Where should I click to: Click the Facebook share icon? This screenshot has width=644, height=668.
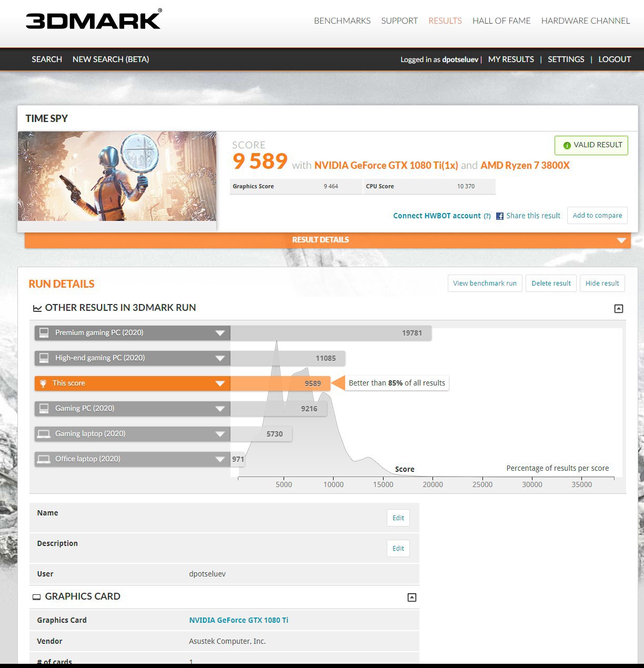coord(500,216)
